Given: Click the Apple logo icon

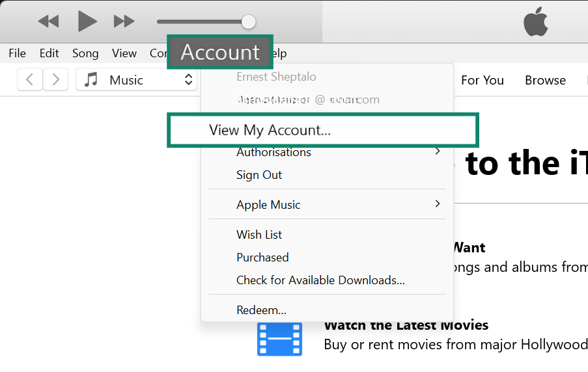Looking at the screenshot, I should [536, 22].
